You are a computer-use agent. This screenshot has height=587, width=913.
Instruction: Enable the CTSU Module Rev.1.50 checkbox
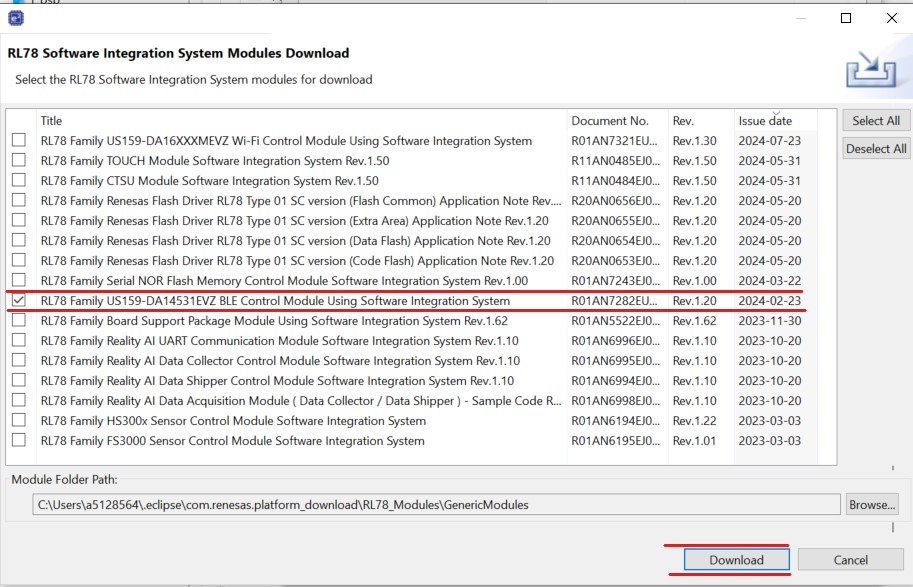point(19,180)
